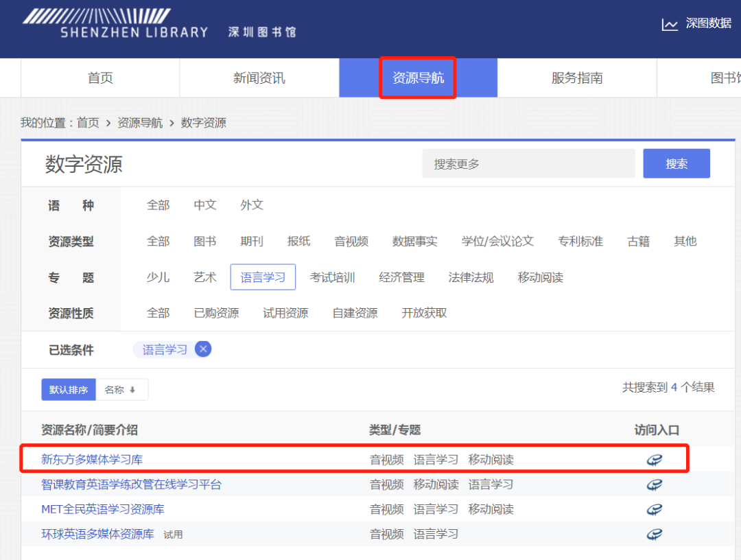Open 智课教育英语学练改管在线学习平台 resource
This screenshot has height=560, width=741.
click(x=131, y=485)
